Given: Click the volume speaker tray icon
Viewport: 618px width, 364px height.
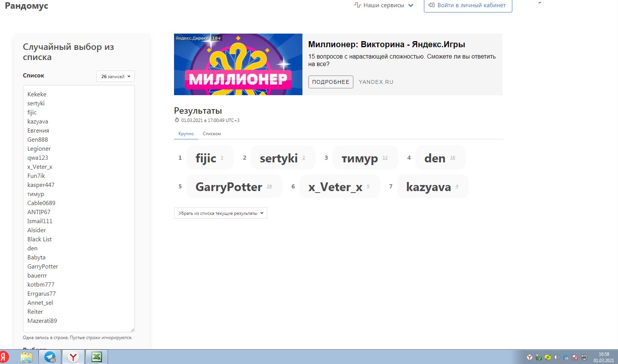Looking at the screenshot, I should 556,357.
